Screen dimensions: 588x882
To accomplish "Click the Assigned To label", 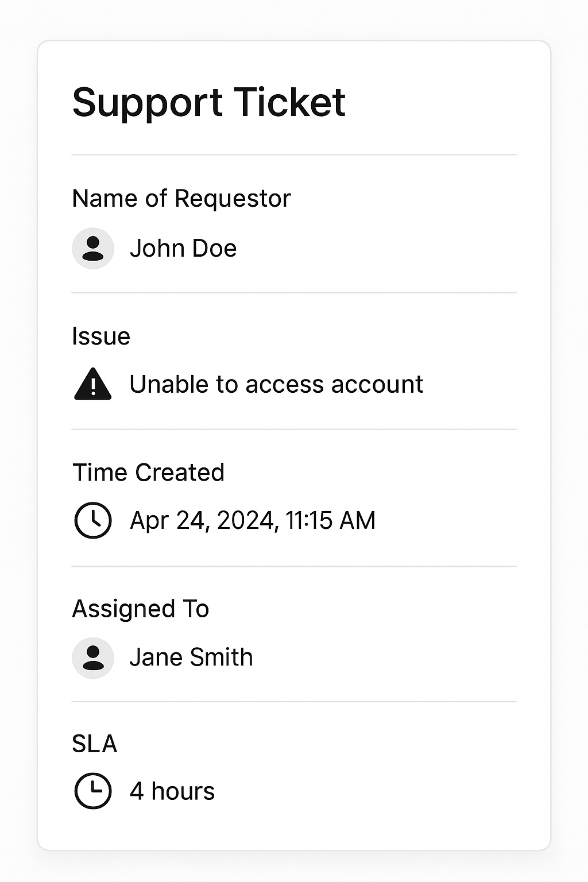I will click(x=141, y=609).
